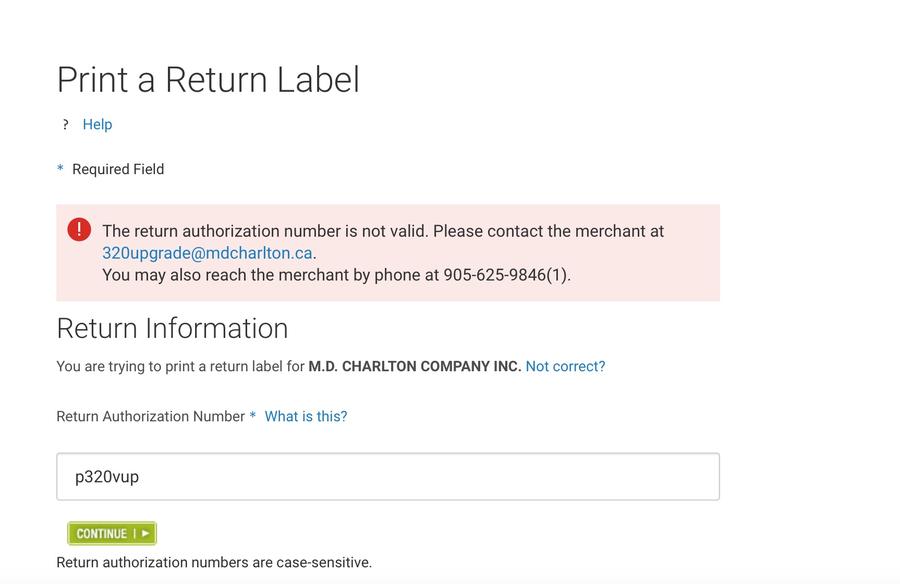Click the asterisk after Return Authorization Number
Viewport: 900px width, 584px height.
coord(253,415)
